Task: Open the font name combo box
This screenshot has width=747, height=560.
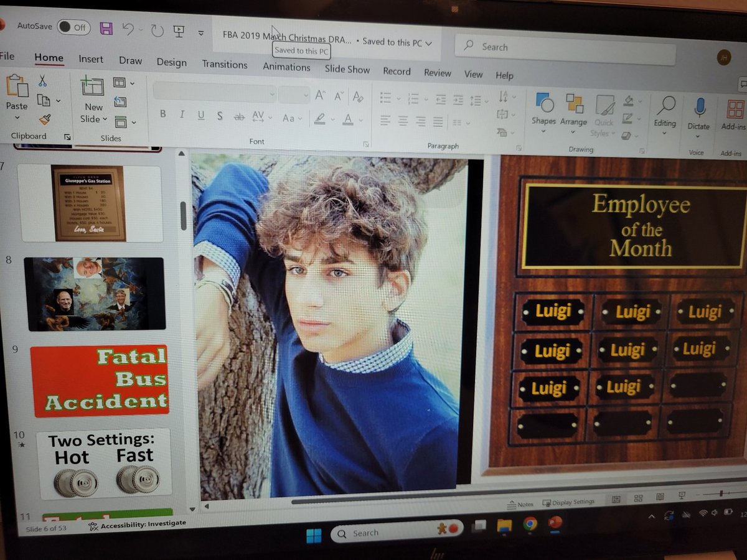Action: [215, 93]
